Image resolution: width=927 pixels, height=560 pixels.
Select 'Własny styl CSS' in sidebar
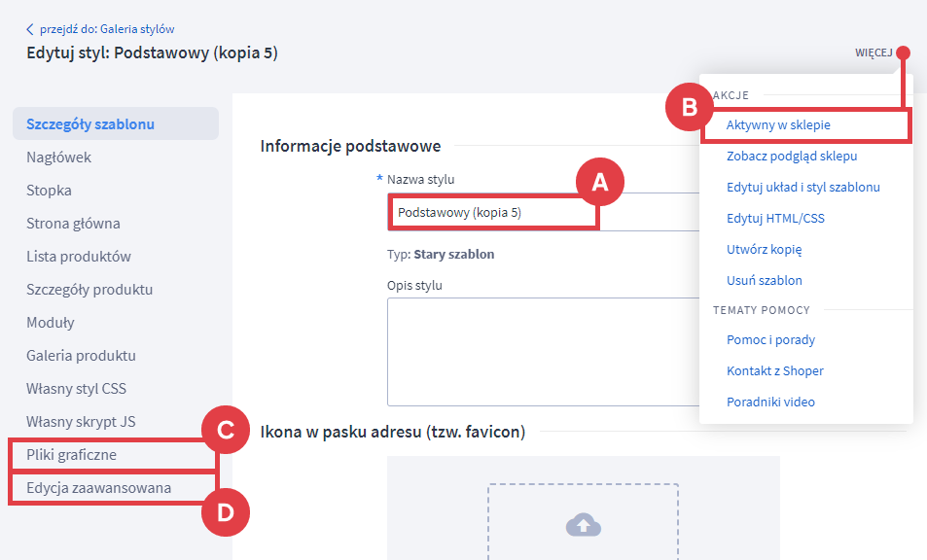point(76,389)
